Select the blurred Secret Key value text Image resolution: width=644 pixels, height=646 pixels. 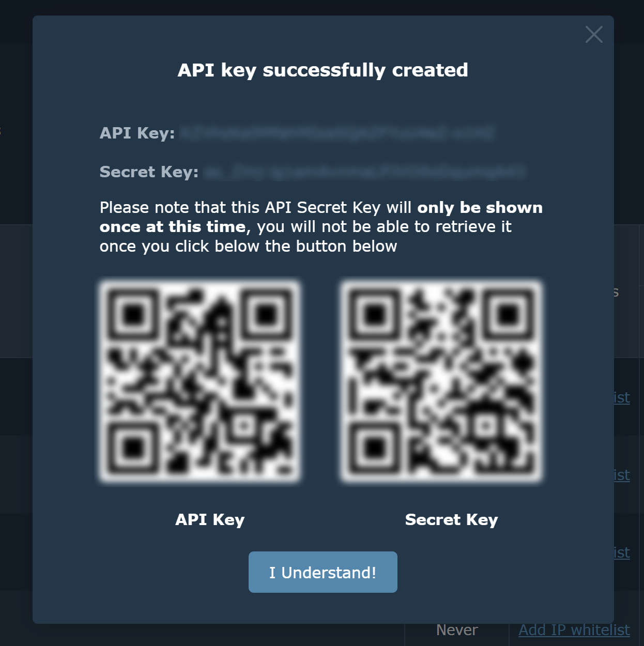click(x=364, y=172)
